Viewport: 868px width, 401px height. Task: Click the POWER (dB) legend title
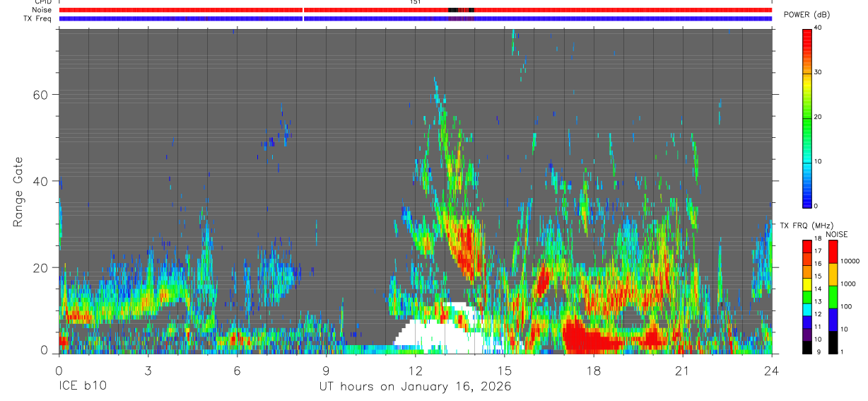coord(807,15)
